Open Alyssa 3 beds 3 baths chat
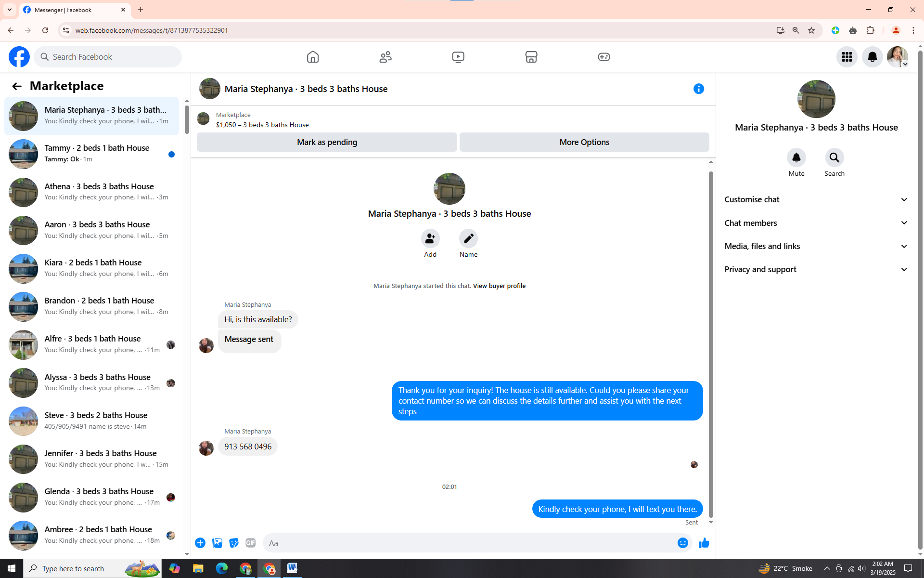The width and height of the screenshot is (924, 578). click(x=91, y=383)
